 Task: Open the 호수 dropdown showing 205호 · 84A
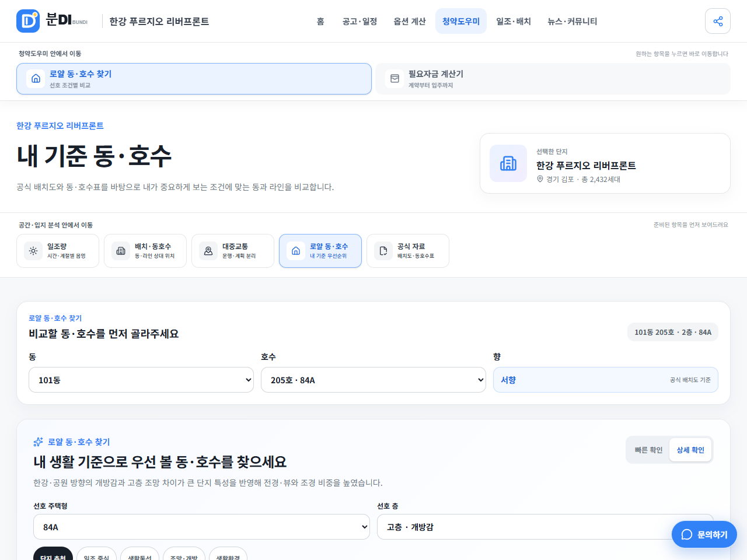coord(373,380)
